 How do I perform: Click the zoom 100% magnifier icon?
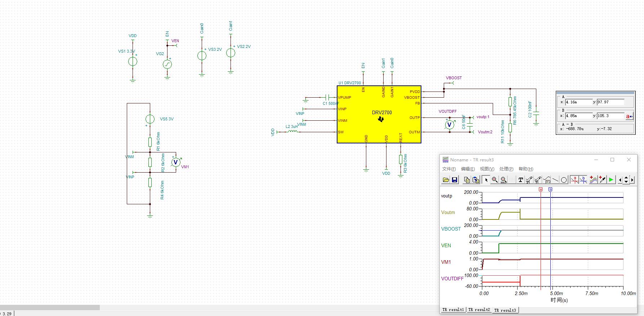504,180
